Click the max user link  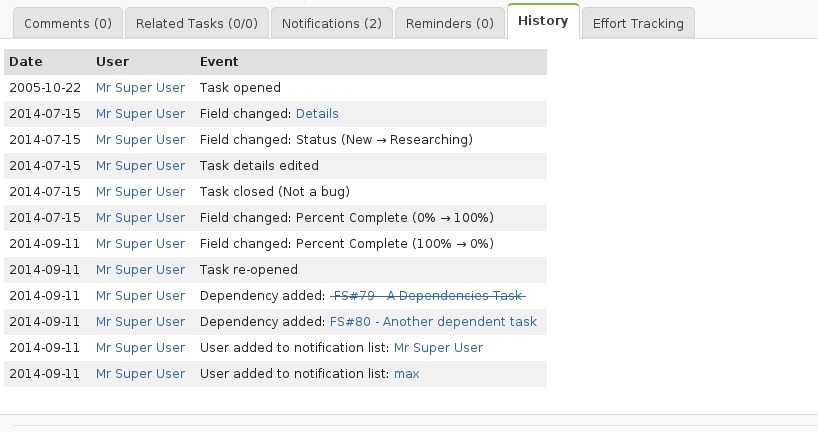[406, 374]
